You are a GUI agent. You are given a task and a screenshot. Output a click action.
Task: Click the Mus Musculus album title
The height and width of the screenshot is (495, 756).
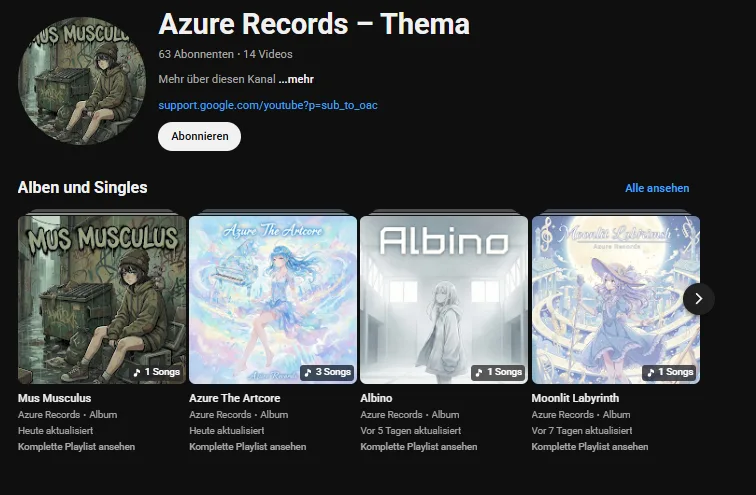click(54, 398)
